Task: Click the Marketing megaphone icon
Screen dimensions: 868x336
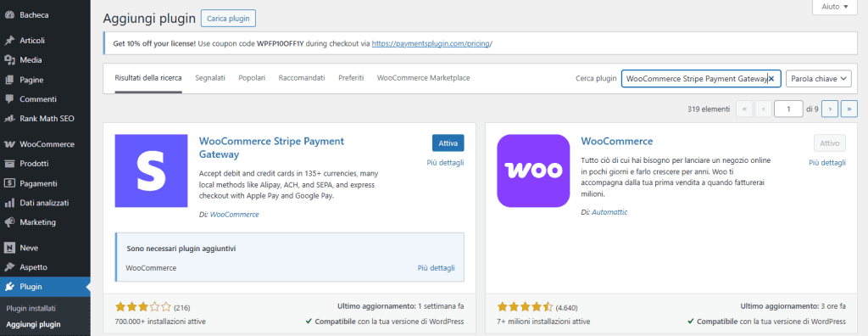Action: 8,222
